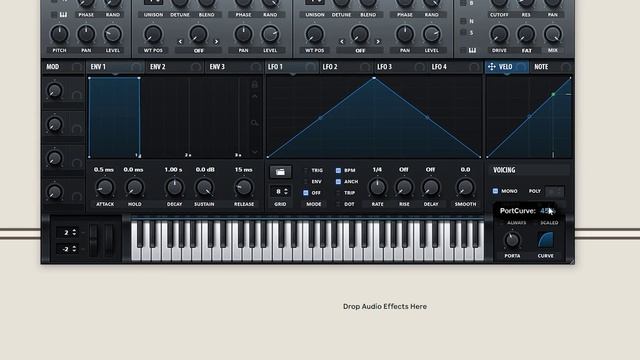Toggle LFO mode OFF checkbox
The height and width of the screenshot is (360, 640).
[x=306, y=193]
